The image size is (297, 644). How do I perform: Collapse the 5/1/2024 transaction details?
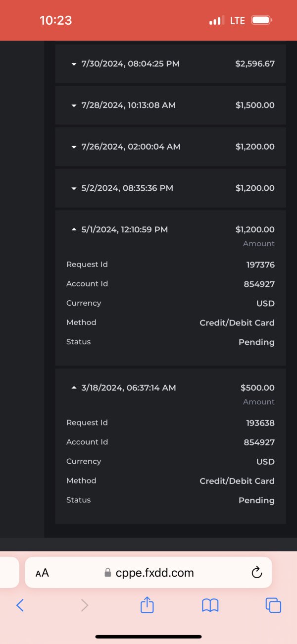(x=74, y=230)
